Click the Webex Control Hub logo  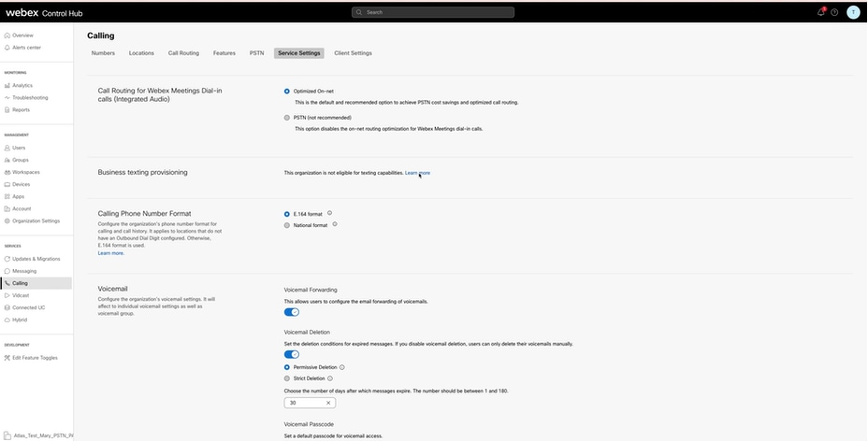[x=44, y=13]
